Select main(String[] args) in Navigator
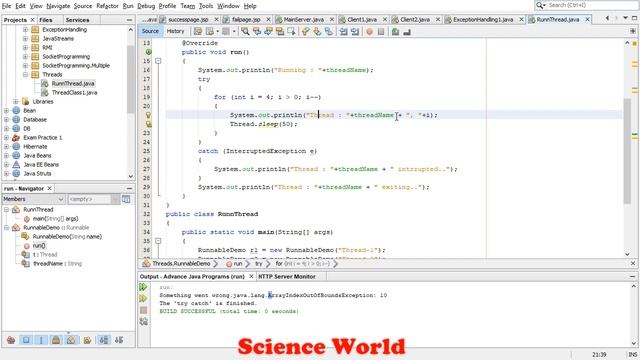The height and width of the screenshot is (360, 640). click(56, 219)
